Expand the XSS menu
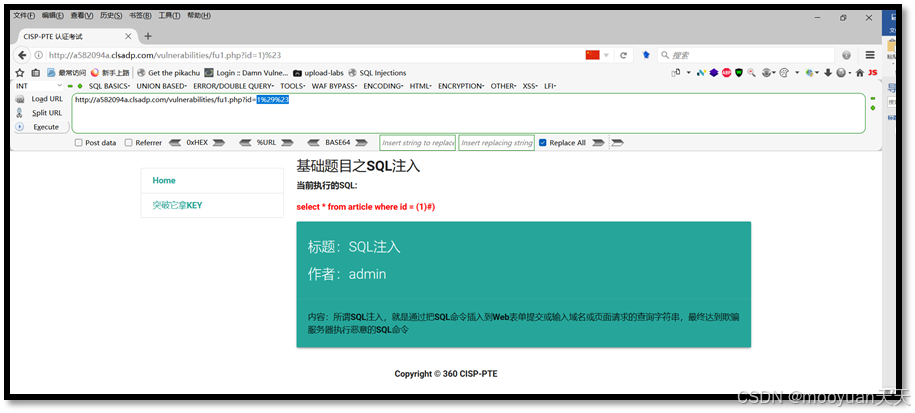 pyautogui.click(x=530, y=86)
